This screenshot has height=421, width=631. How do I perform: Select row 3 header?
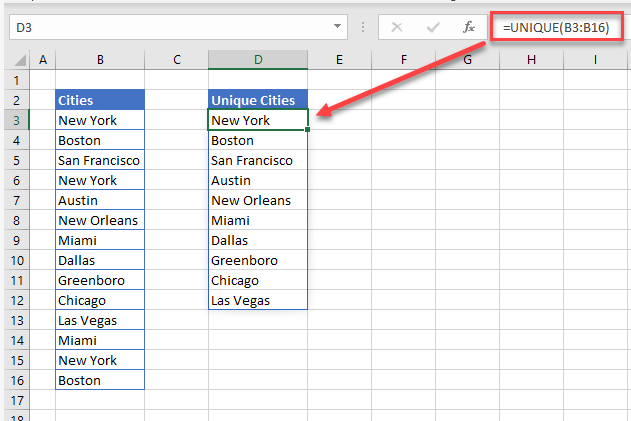pyautogui.click(x=17, y=120)
